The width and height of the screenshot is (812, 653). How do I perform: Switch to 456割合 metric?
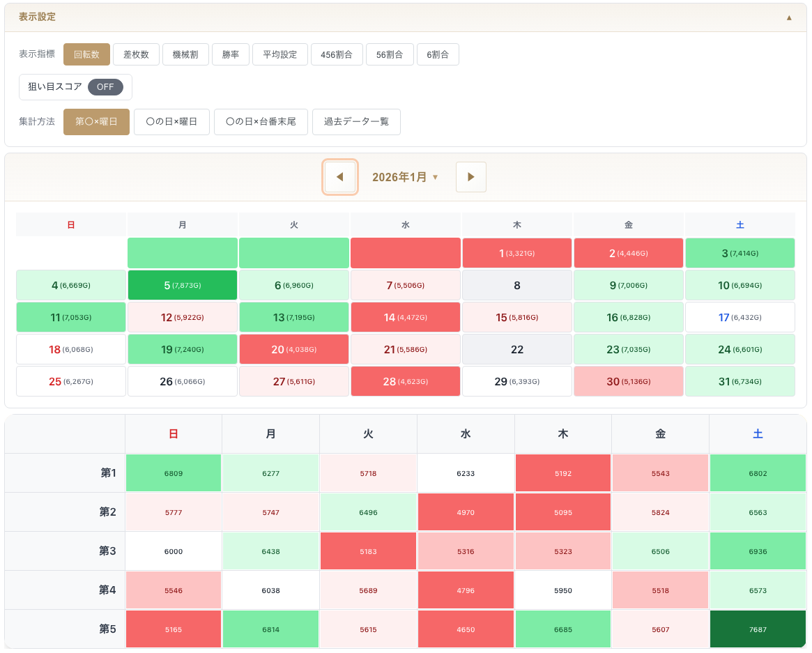337,54
